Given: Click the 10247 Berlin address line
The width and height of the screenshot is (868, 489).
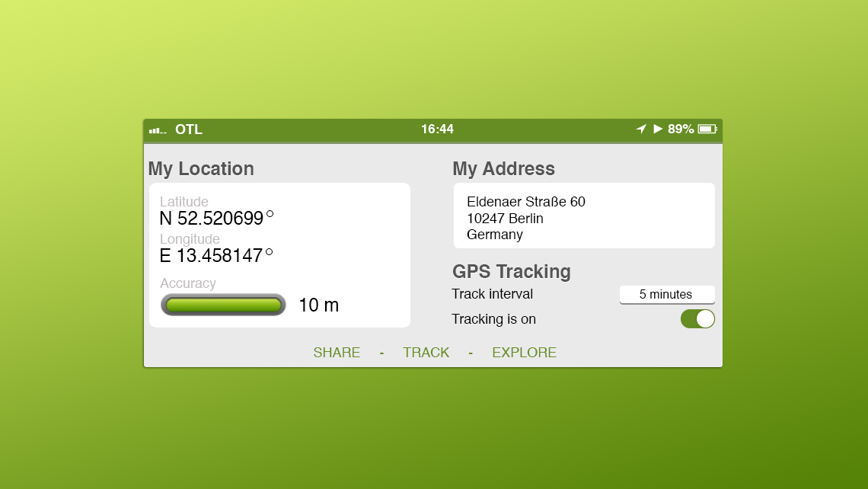Looking at the screenshot, I should pyautogui.click(x=505, y=219).
